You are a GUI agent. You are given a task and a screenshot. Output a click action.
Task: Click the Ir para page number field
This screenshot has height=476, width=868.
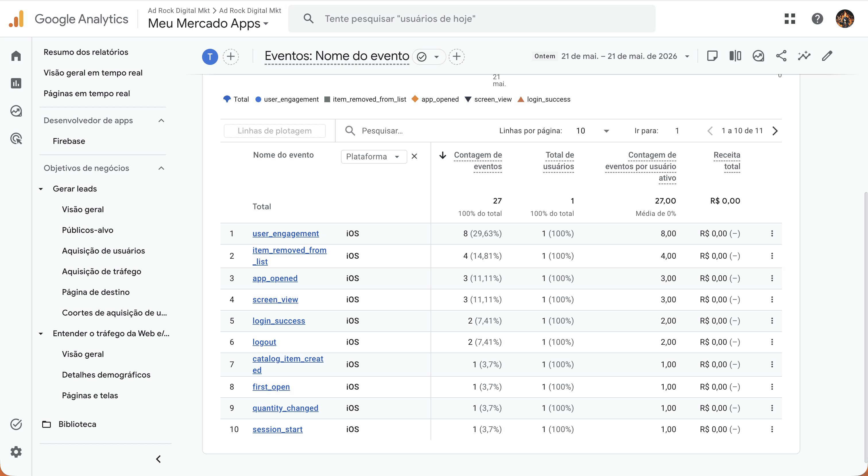[x=677, y=131]
